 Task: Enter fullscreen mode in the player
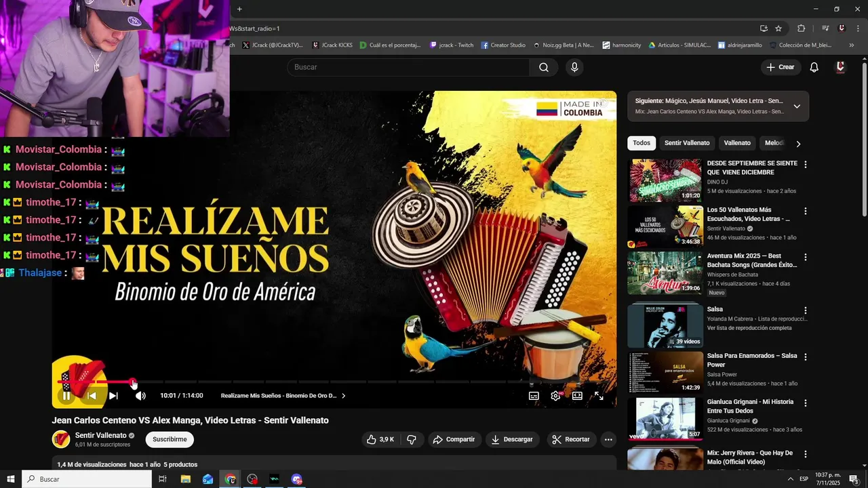click(599, 396)
